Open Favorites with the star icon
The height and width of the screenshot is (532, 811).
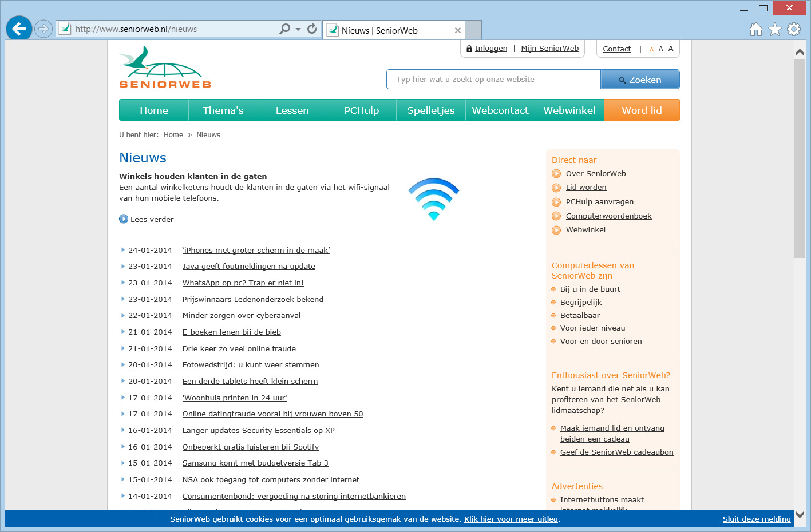(x=775, y=29)
